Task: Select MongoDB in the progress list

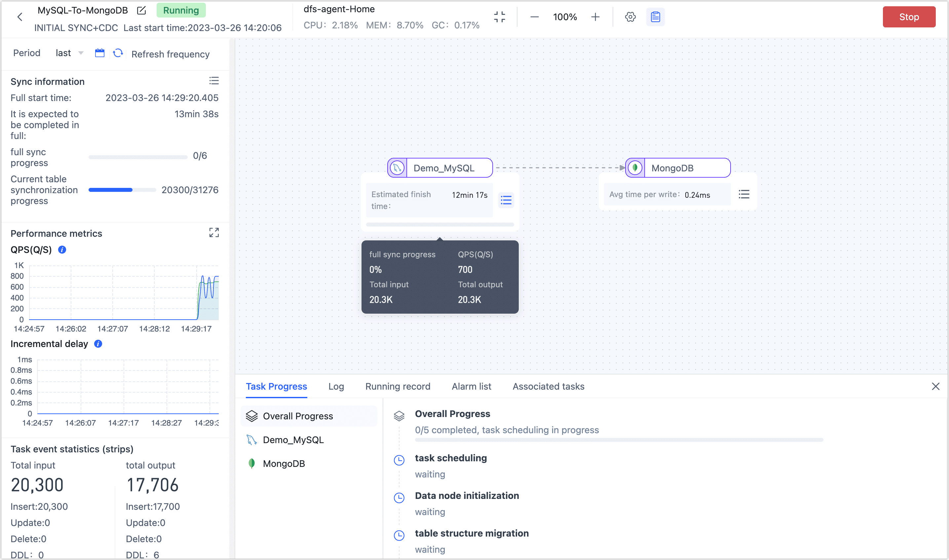Action: (284, 463)
